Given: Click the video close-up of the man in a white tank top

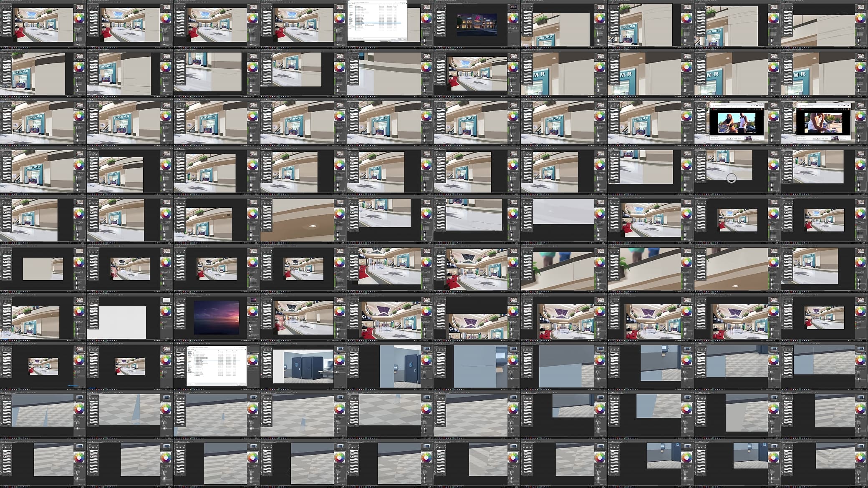Looking at the screenshot, I should tap(823, 122).
